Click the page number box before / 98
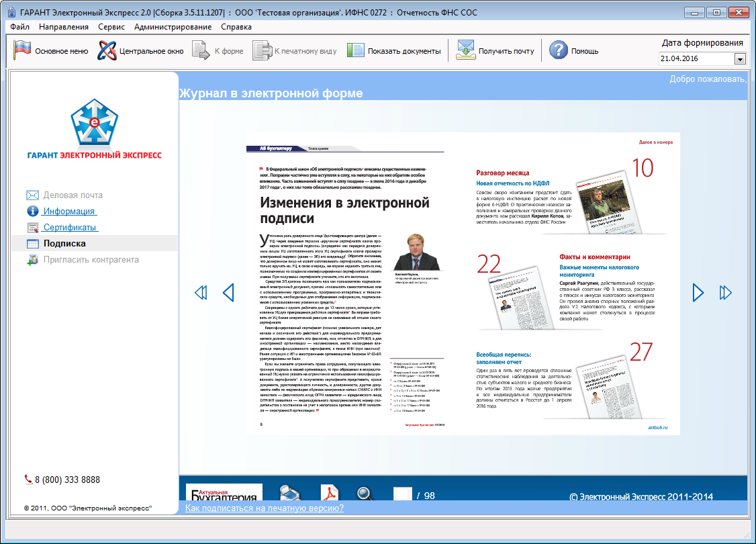 (x=403, y=494)
